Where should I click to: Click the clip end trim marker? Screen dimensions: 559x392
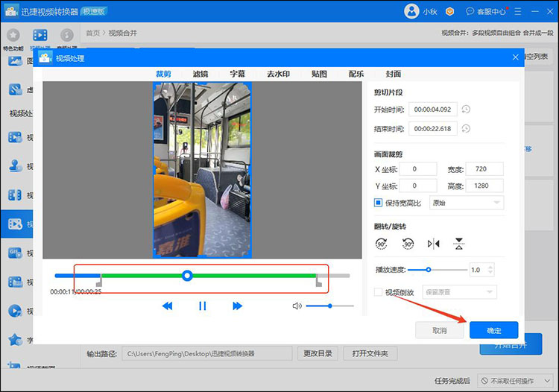click(319, 281)
